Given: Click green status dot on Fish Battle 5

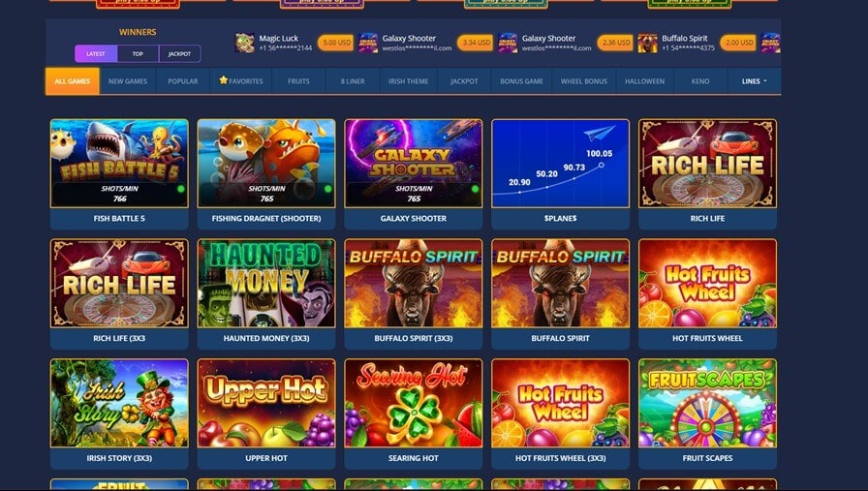Looking at the screenshot, I should [180, 189].
